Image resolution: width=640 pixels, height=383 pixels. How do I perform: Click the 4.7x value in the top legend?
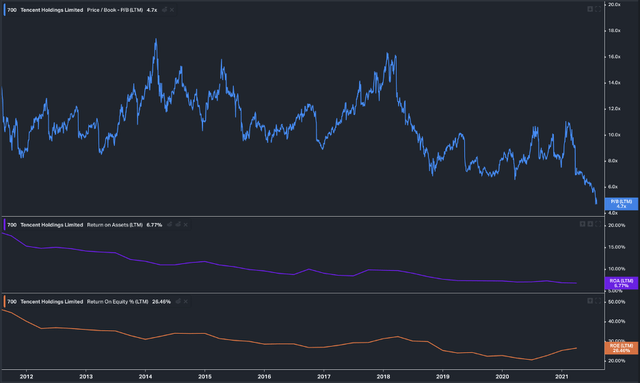point(152,10)
